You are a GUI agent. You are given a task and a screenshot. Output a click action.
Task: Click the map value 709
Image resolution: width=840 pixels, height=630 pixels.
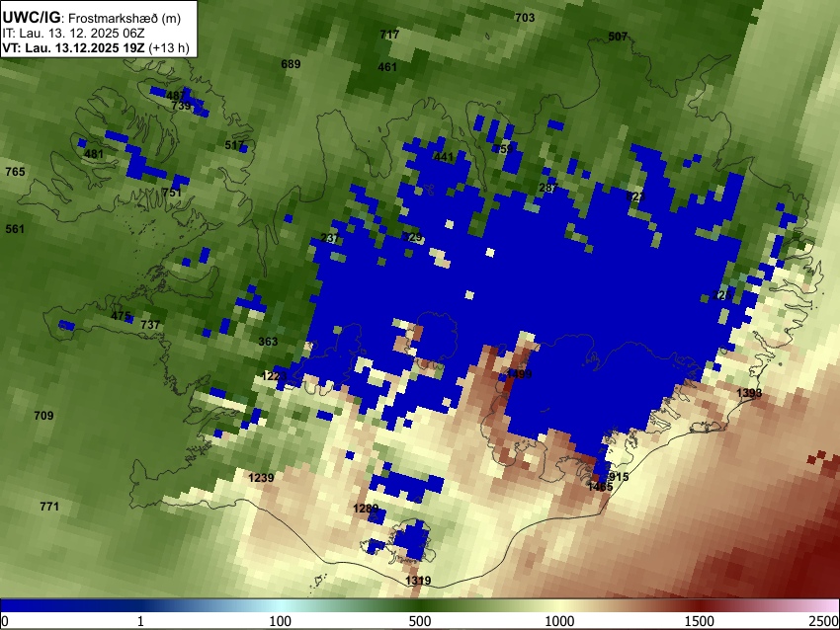43,416
